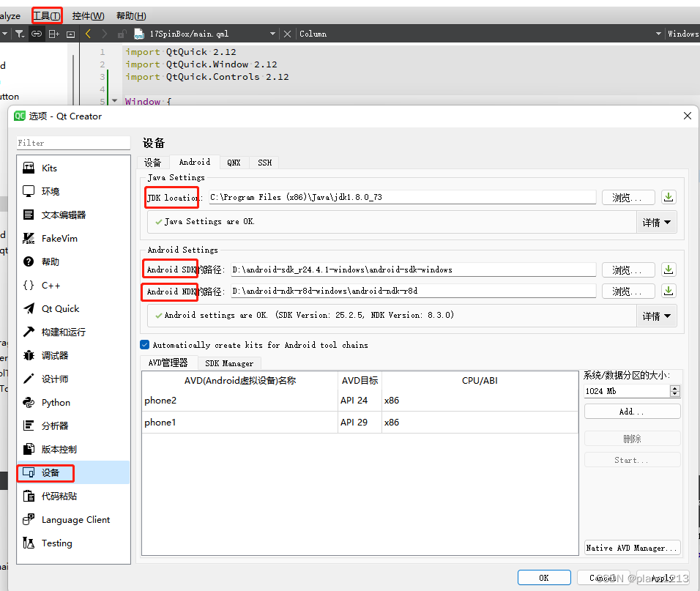Switch to the SSH tab
The image size is (700, 591).
click(x=264, y=162)
